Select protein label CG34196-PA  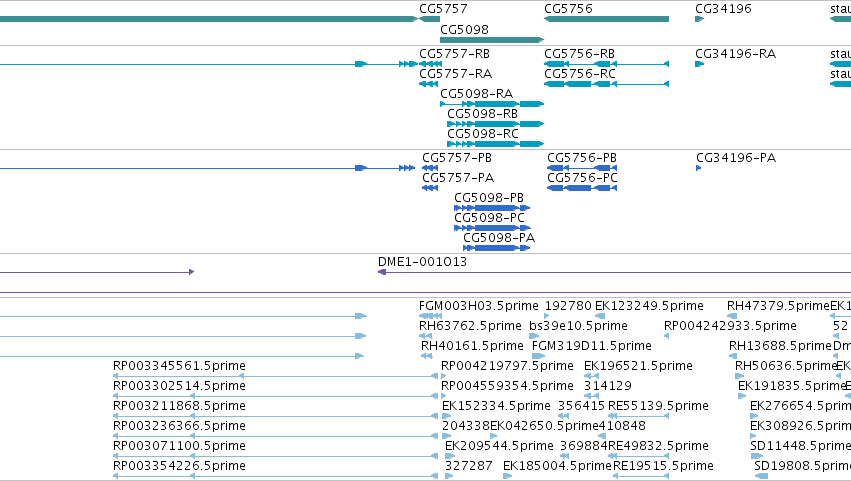pos(736,158)
